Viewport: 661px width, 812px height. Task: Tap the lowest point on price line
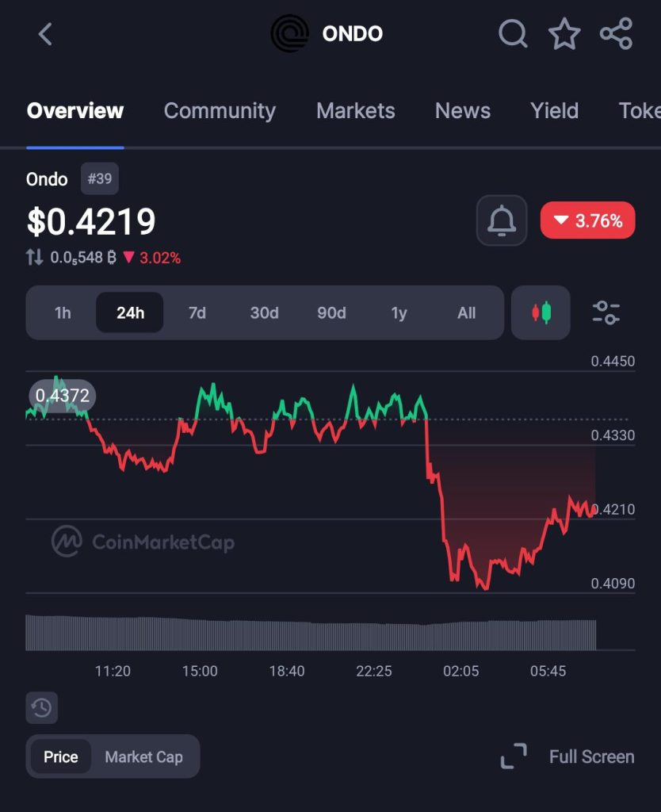point(485,588)
